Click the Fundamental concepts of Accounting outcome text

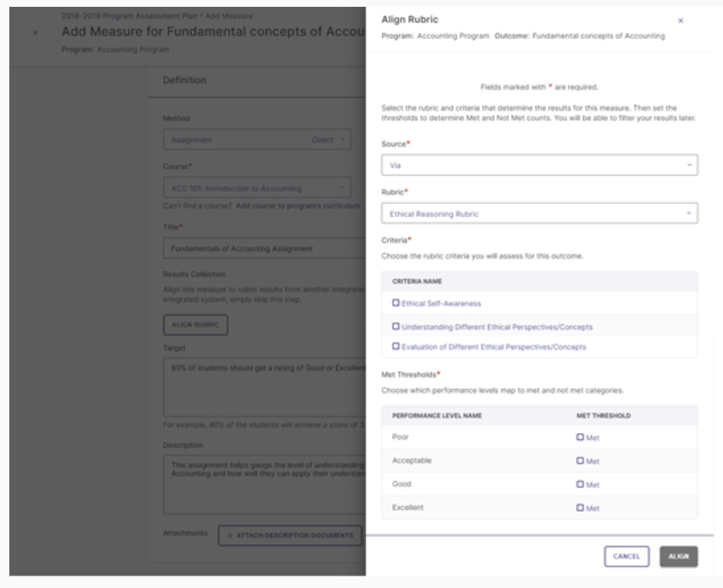click(598, 36)
